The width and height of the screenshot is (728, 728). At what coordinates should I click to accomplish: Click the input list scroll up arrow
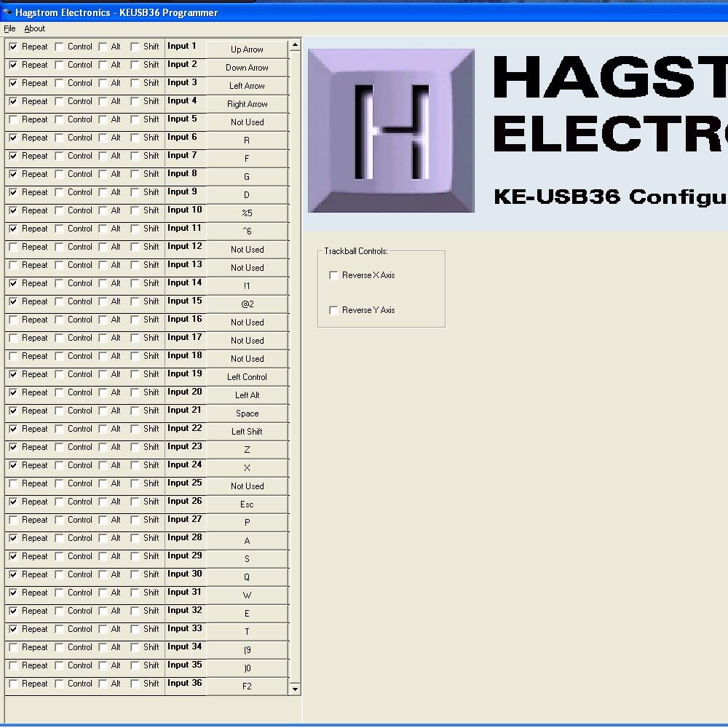(295, 45)
